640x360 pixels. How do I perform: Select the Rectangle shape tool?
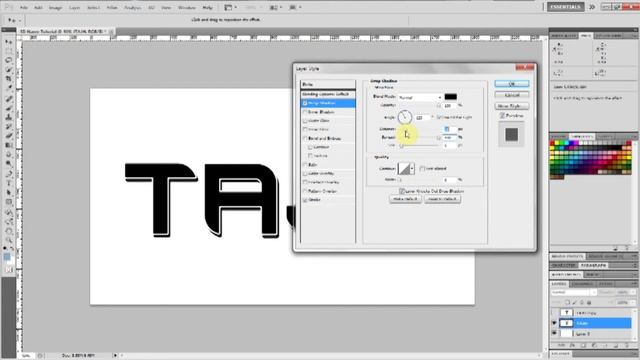coord(8,202)
